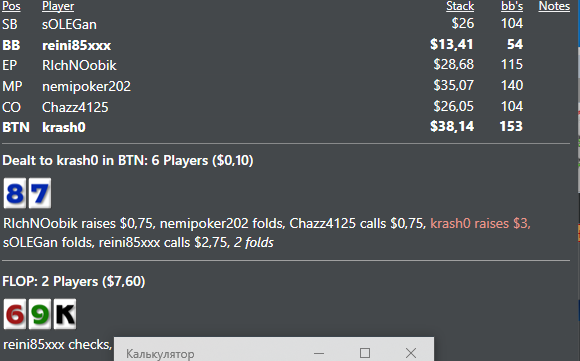This screenshot has width=580, height=361.
Task: Sort by the Player column header
Action: tap(58, 6)
